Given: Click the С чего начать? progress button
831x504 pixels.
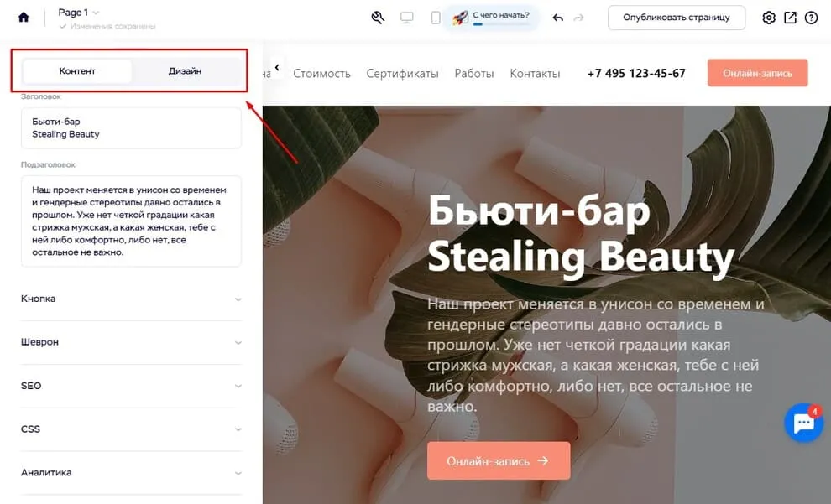Looking at the screenshot, I should click(x=495, y=18).
